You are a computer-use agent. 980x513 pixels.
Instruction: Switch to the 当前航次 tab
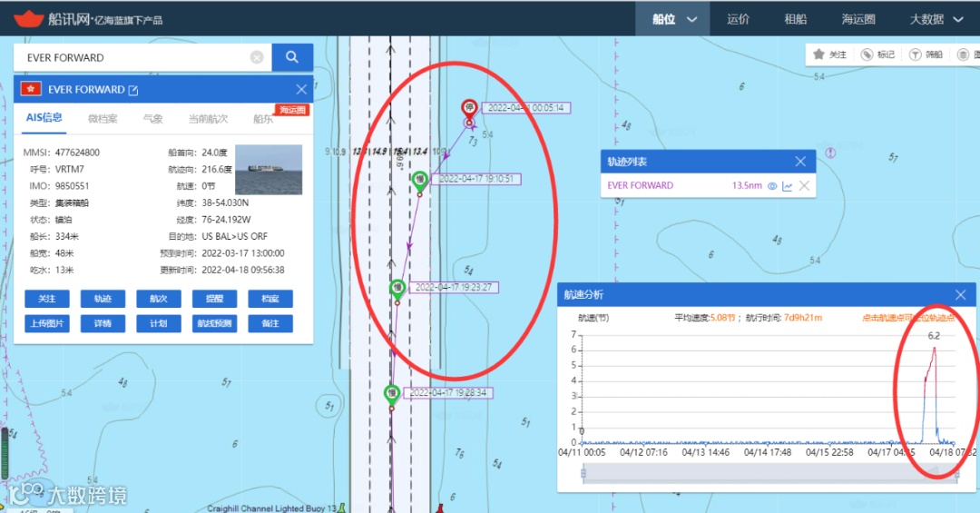tap(208, 119)
